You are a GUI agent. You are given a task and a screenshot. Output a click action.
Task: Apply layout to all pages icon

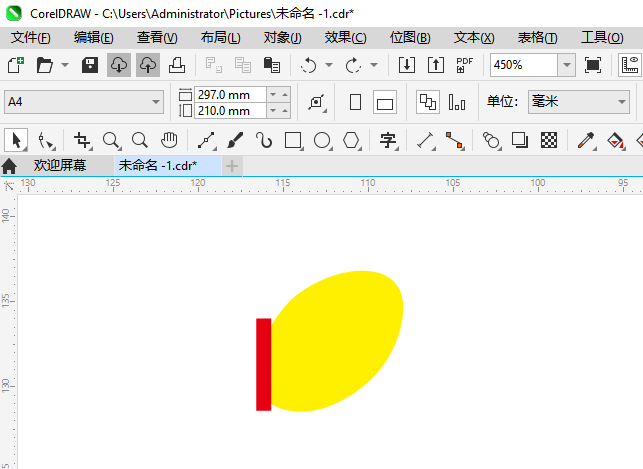point(428,102)
